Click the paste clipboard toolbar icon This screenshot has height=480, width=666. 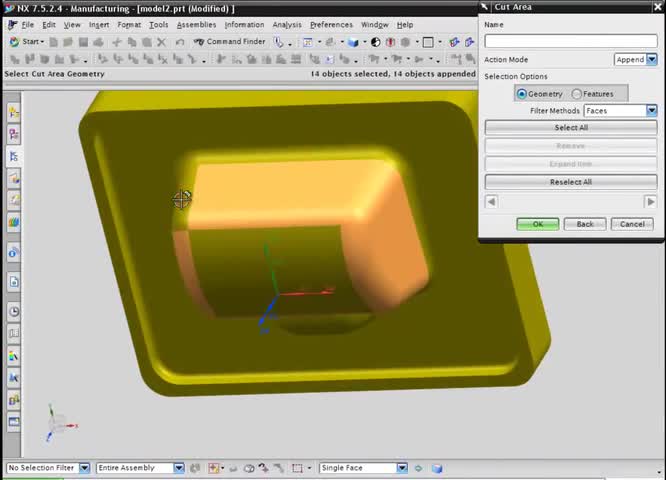(147, 42)
